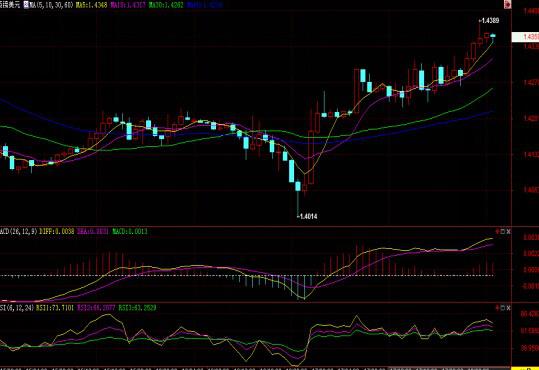
Task: Click the green RSI3 value label
Action: (x=137, y=307)
